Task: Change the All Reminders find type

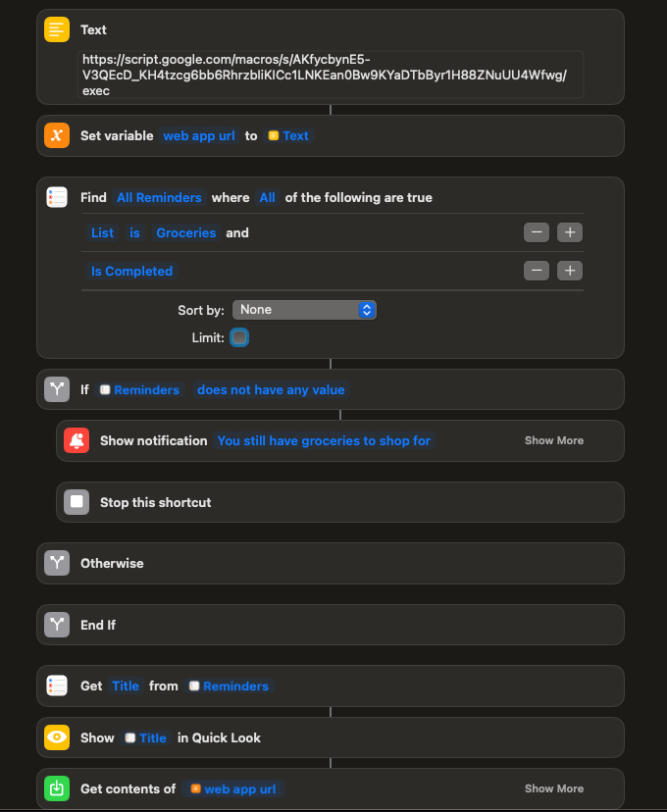Action: click(159, 198)
